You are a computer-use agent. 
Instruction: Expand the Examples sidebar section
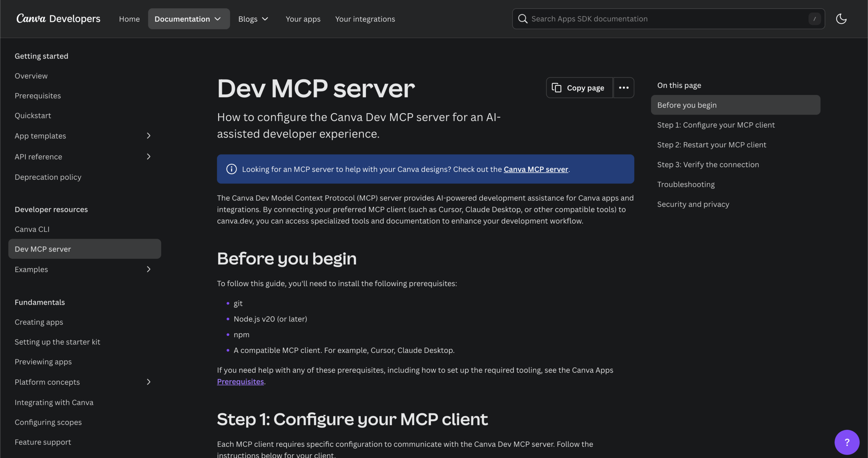pos(149,269)
